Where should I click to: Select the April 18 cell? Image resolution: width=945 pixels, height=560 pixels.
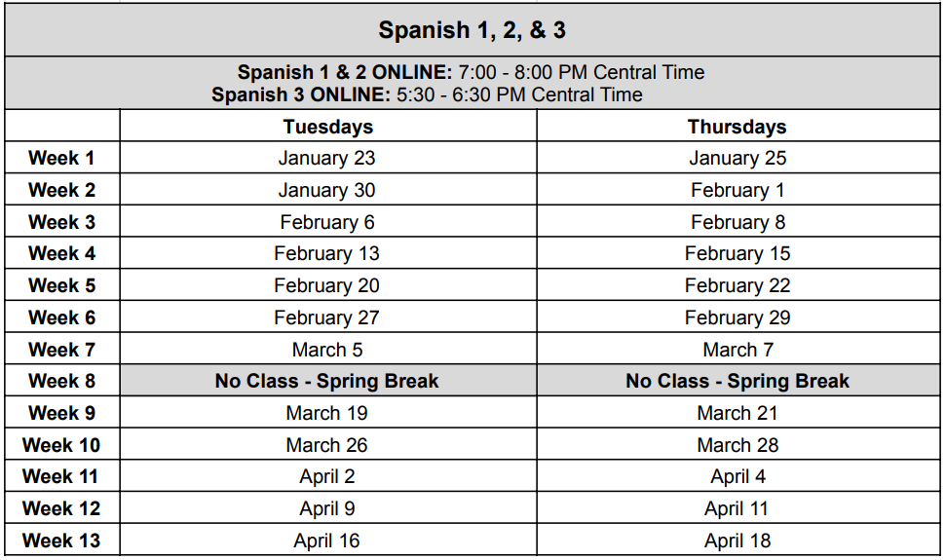point(737,541)
